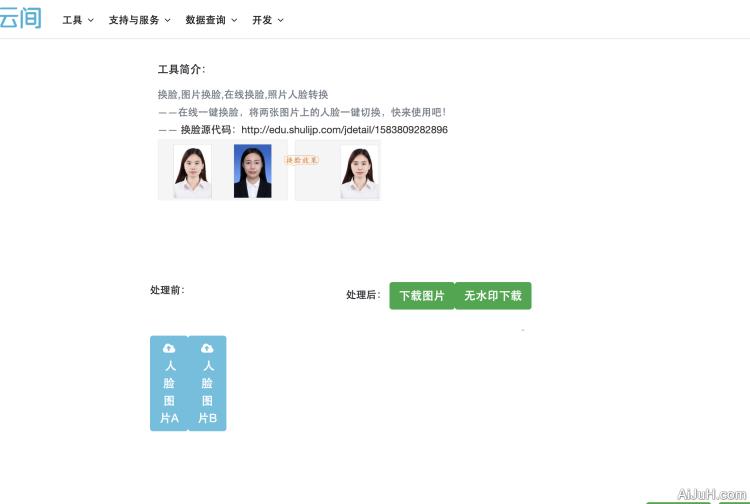750x504 pixels.
Task: Upload via the 人脸图片A button text
Action: tap(169, 391)
